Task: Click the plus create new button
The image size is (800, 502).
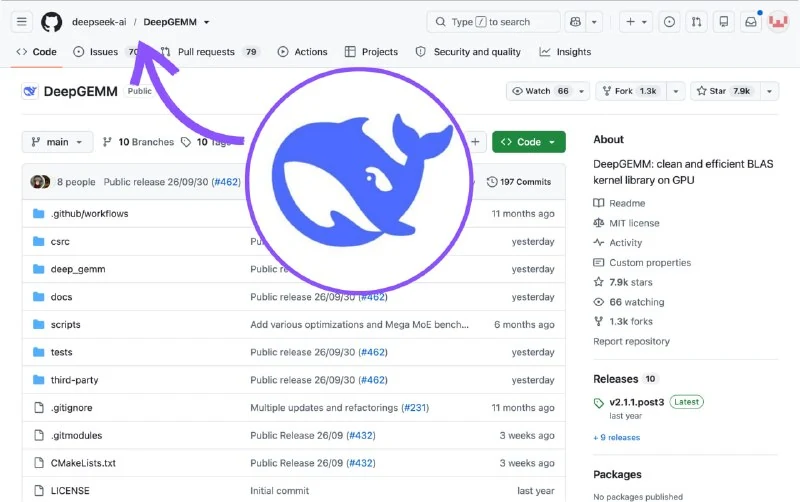Action: tap(636, 21)
